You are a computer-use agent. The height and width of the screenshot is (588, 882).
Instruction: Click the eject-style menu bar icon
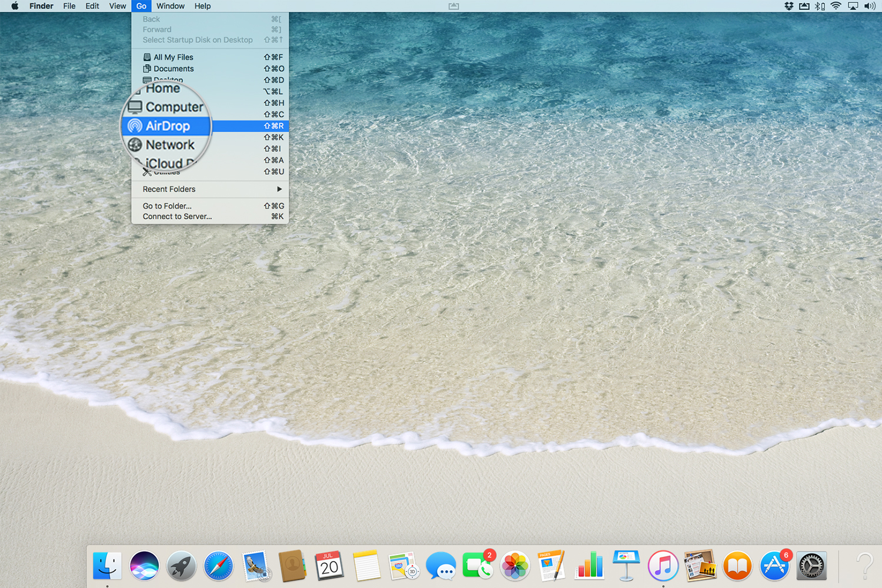(804, 6)
